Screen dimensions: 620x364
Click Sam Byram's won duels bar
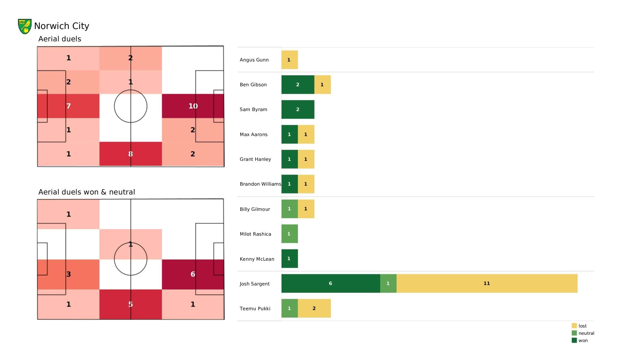click(298, 109)
